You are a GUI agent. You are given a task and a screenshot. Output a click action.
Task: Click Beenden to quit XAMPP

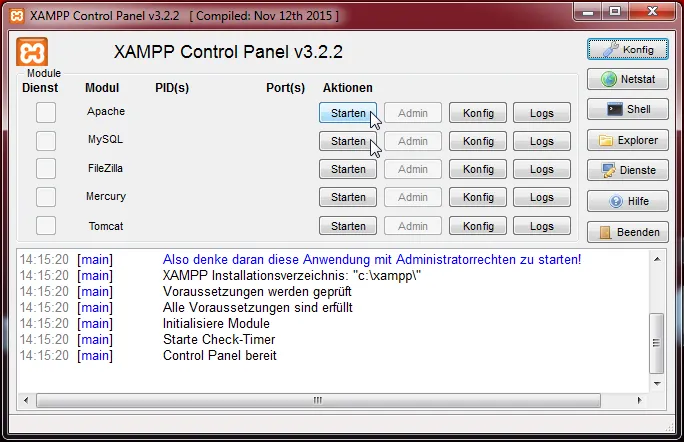(627, 232)
